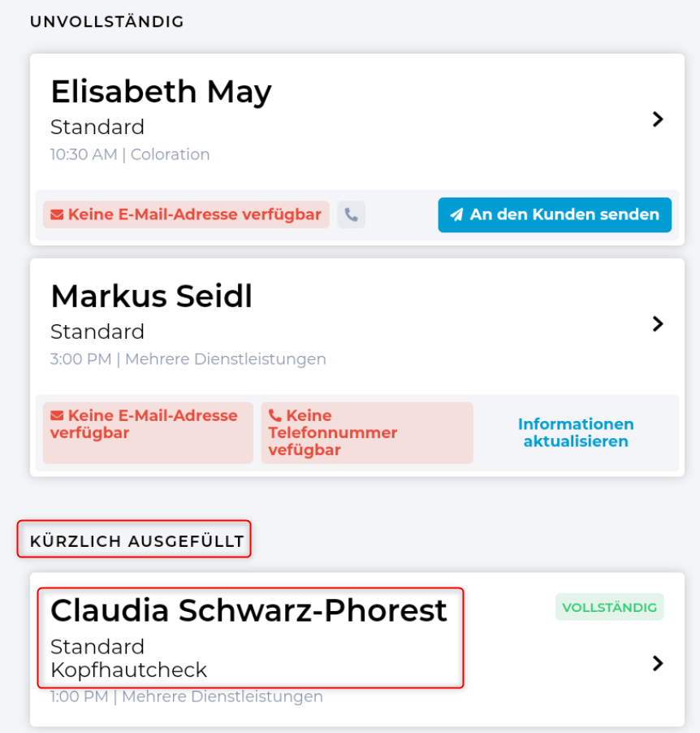Click phone icon in missing Telefonnummer warning
The width and height of the screenshot is (700, 733).
tap(274, 416)
